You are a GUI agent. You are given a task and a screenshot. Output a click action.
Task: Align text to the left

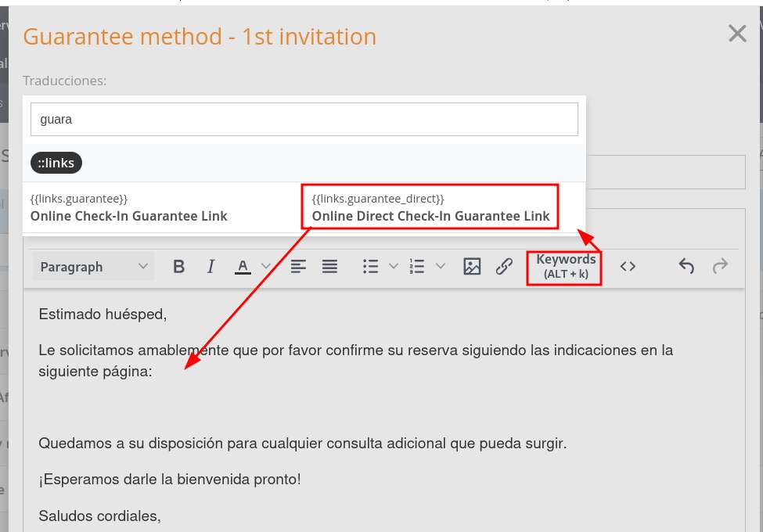point(298,267)
